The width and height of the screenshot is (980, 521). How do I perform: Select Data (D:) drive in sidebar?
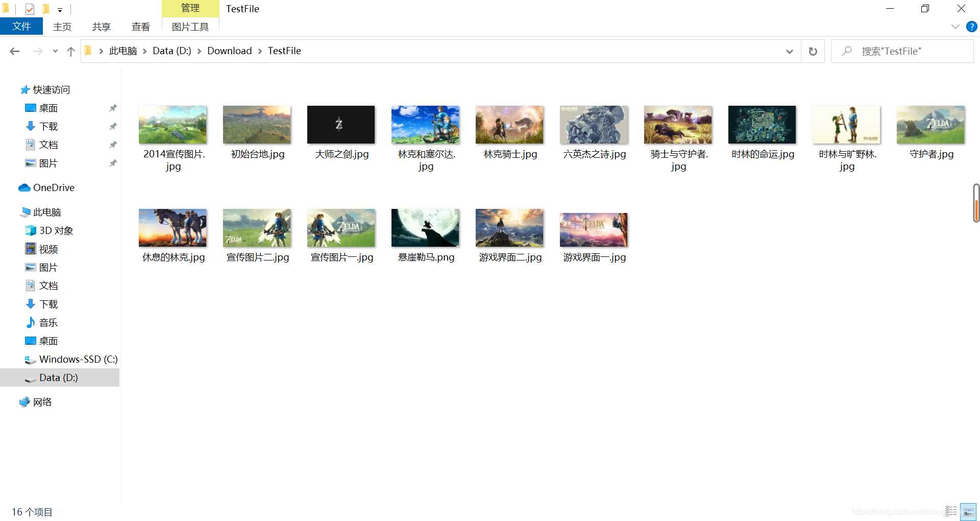[59, 378]
